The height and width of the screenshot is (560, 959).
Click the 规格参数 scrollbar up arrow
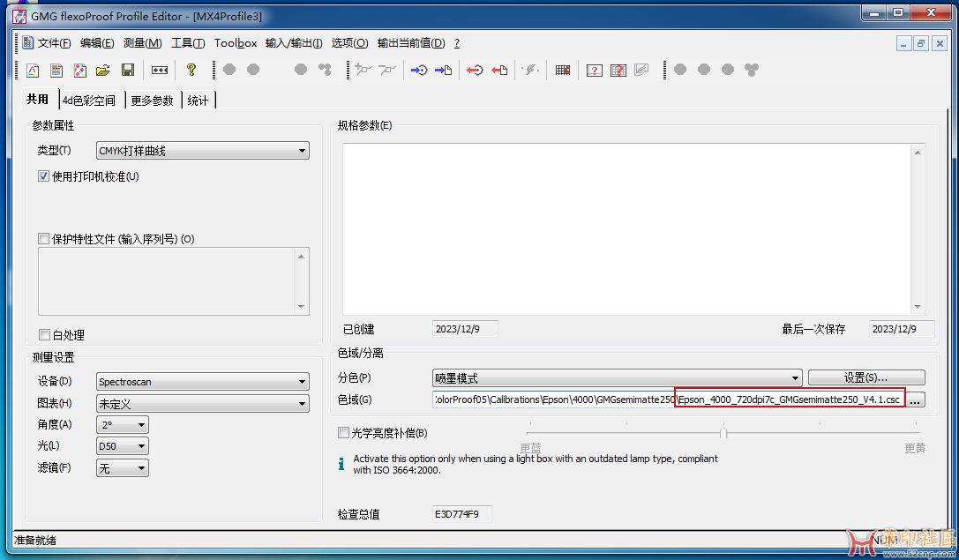tap(918, 153)
